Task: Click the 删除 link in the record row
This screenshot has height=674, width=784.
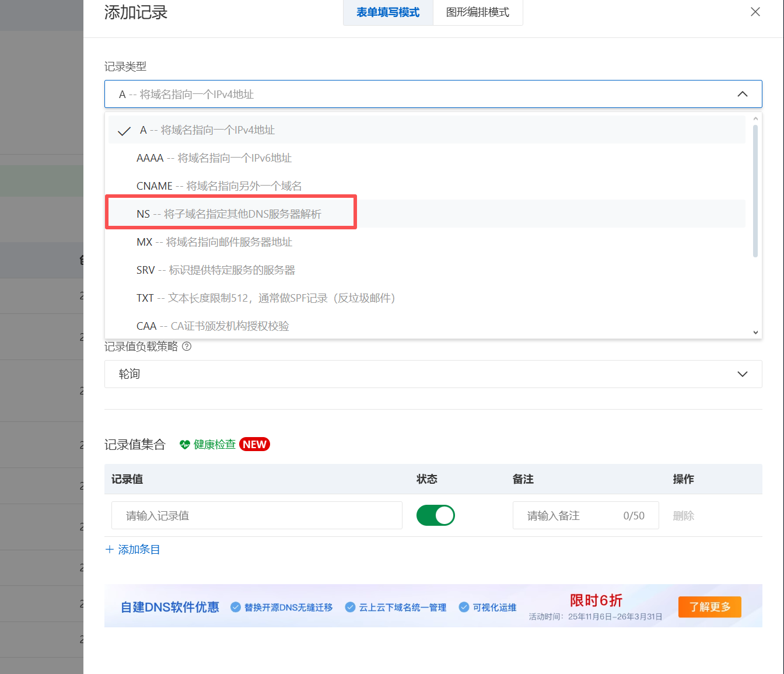Action: tap(683, 515)
